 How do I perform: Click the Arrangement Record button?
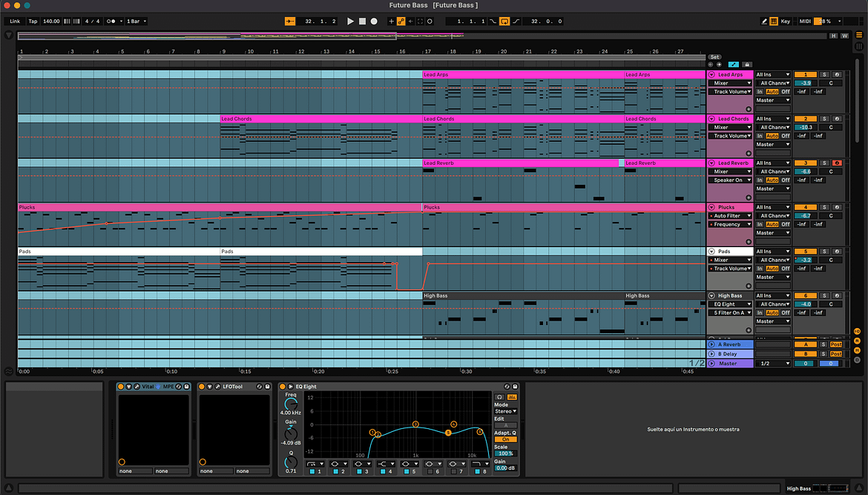(x=374, y=22)
